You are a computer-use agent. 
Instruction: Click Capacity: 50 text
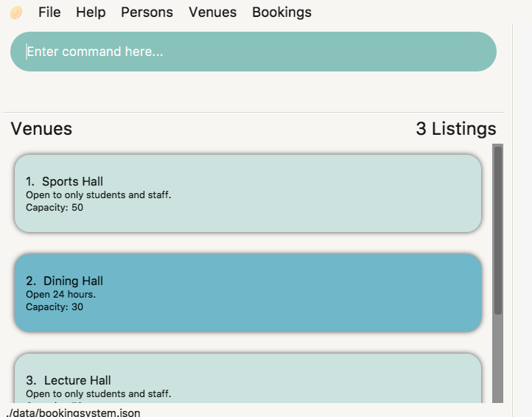pyautogui.click(x=55, y=207)
